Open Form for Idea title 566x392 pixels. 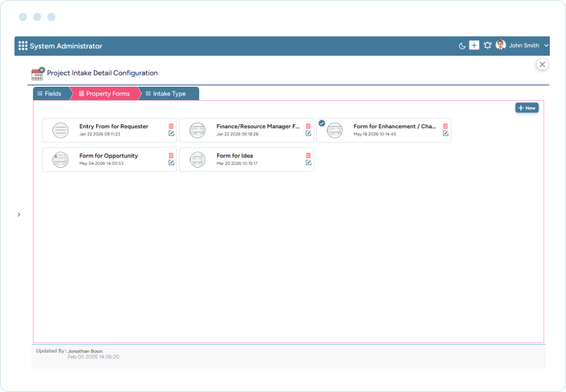pos(234,156)
